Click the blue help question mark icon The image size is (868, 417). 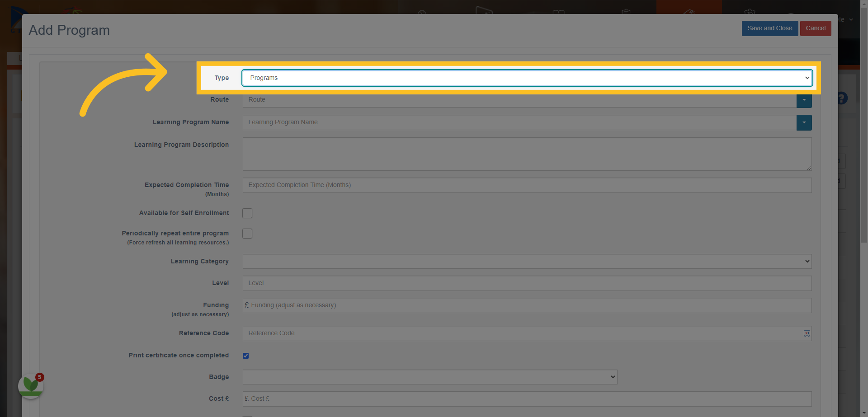[x=842, y=98]
